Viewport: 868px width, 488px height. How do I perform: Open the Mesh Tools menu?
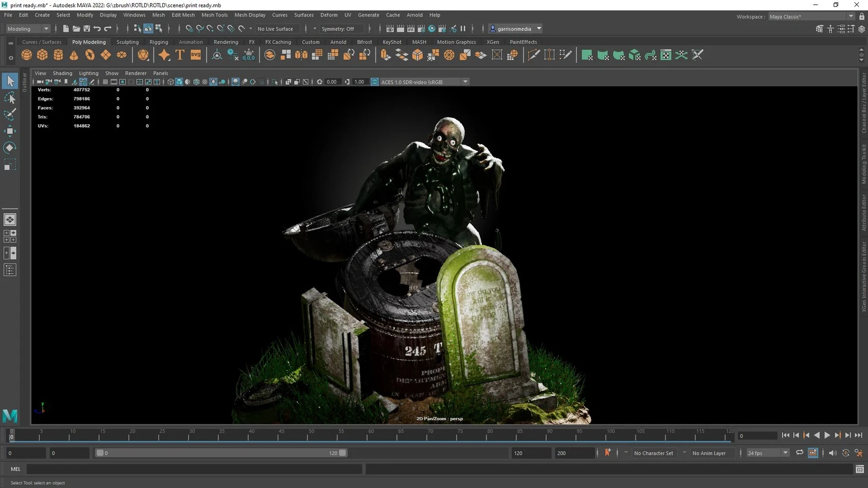tap(214, 15)
